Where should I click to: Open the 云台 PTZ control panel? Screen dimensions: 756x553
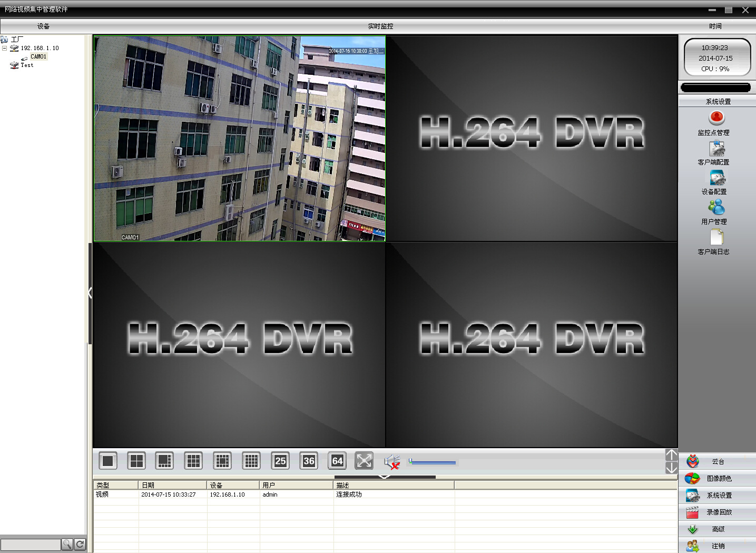point(718,462)
